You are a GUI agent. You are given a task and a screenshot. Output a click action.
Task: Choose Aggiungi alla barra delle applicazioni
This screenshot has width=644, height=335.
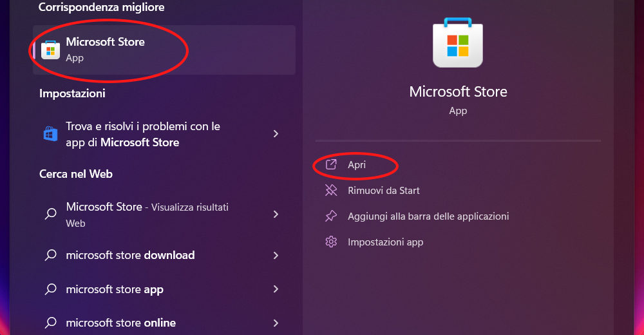point(428,216)
